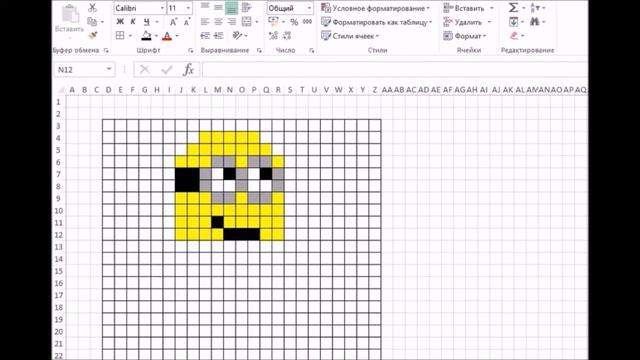Open underline style dropdown arrow
The width and height of the screenshot is (640, 360).
[157, 22]
